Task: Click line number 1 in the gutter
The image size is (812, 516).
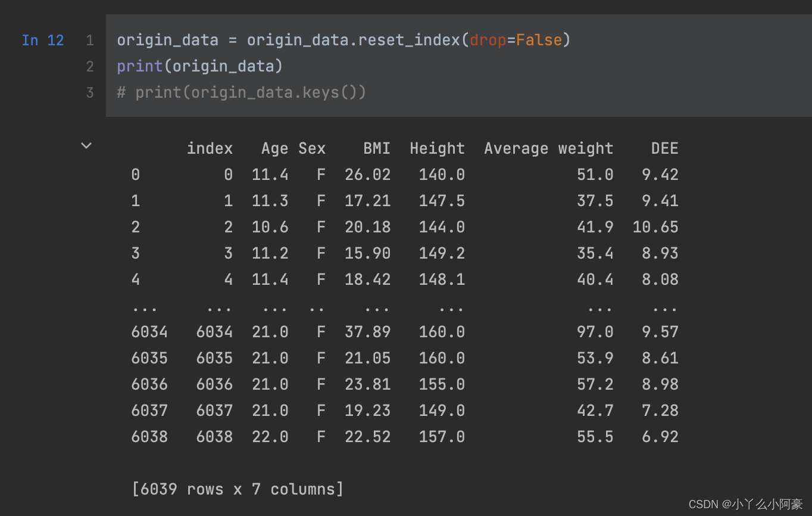Action: click(x=90, y=40)
